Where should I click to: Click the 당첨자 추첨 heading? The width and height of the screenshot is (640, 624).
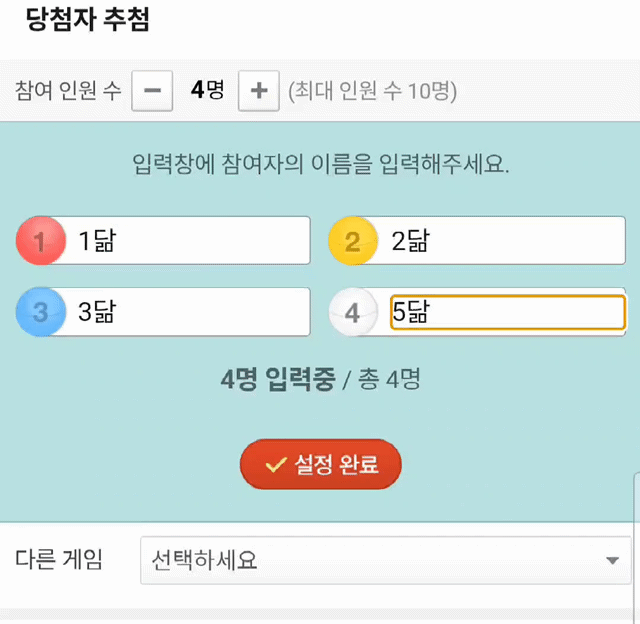pyautogui.click(x=87, y=21)
